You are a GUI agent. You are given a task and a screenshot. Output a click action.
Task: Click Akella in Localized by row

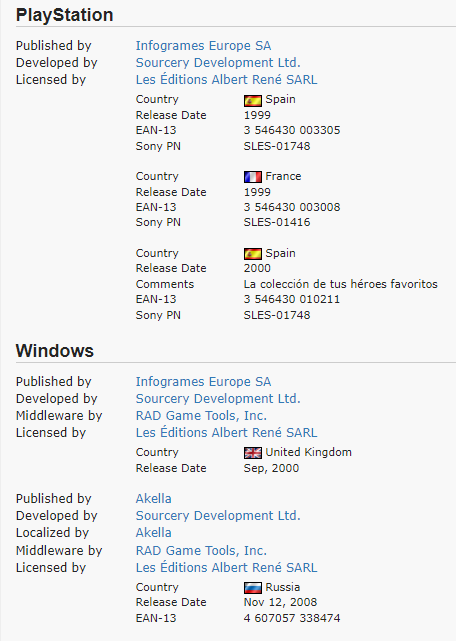point(153,533)
